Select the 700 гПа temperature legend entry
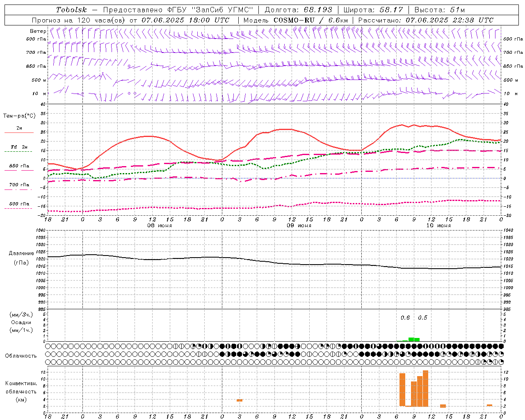 [19, 185]
